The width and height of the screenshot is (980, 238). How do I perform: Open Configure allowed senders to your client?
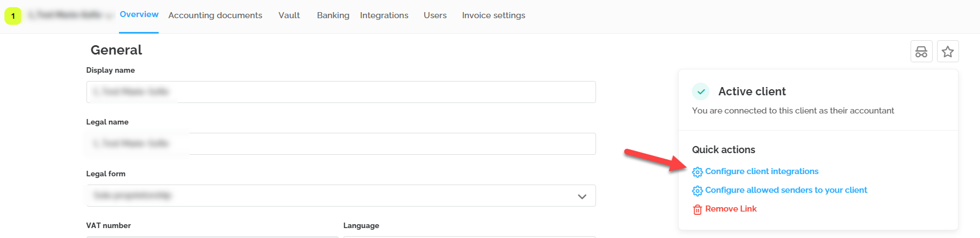(x=786, y=190)
